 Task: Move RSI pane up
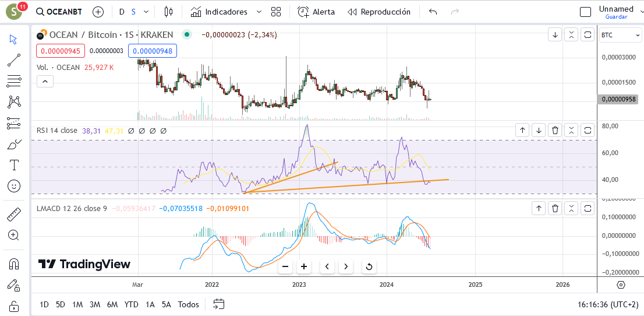click(x=522, y=131)
